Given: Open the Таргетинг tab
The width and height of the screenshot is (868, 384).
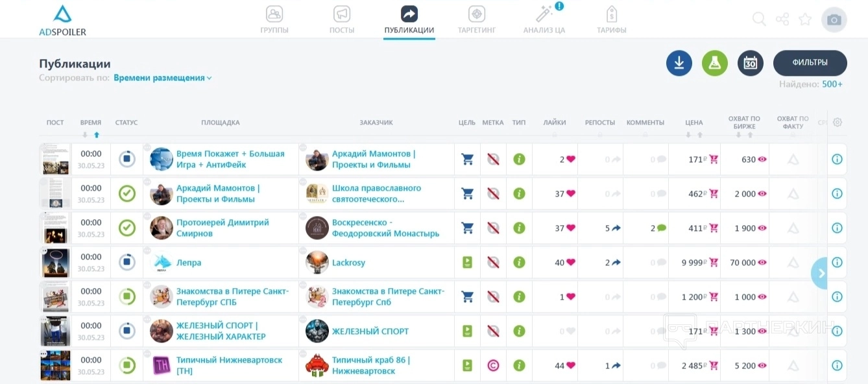Looking at the screenshot, I should pyautogui.click(x=477, y=20).
